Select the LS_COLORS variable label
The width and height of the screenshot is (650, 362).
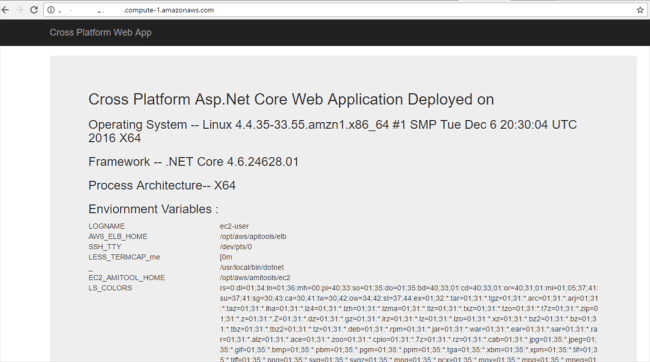pyautogui.click(x=110, y=288)
